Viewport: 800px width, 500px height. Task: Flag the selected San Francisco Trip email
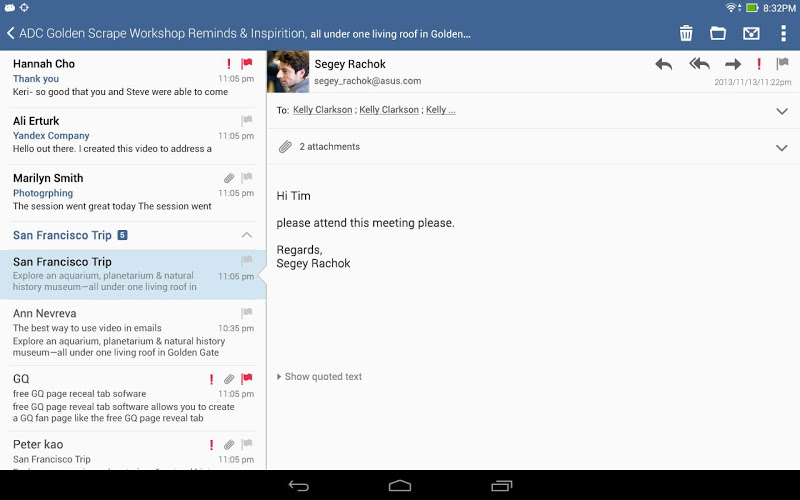click(x=247, y=261)
